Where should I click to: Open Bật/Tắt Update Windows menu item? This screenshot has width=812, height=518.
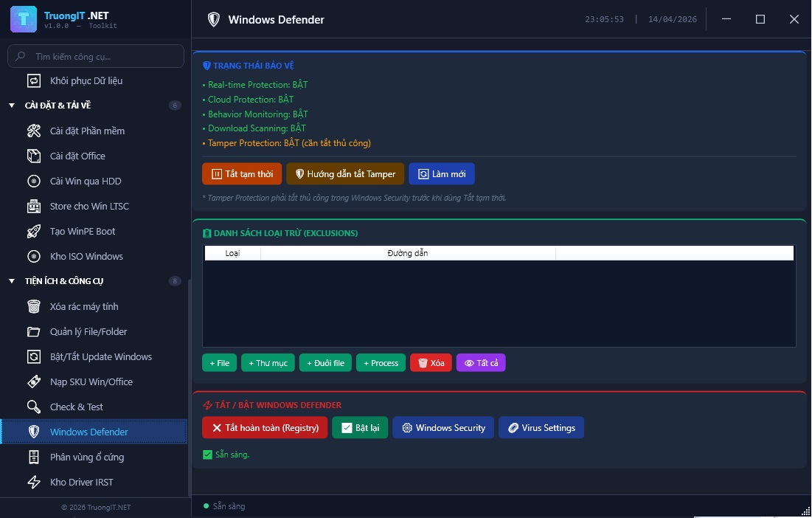100,357
